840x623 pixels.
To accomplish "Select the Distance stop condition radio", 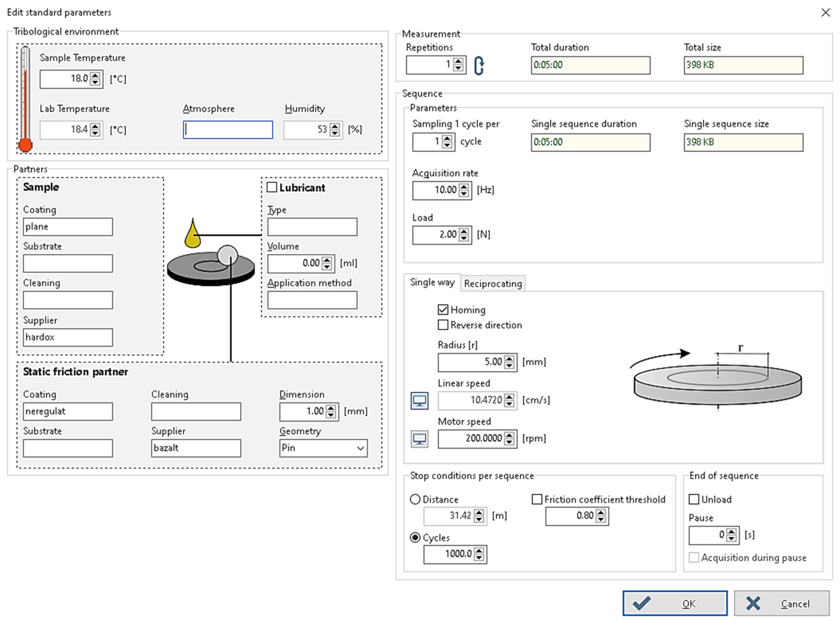I will tap(415, 500).
